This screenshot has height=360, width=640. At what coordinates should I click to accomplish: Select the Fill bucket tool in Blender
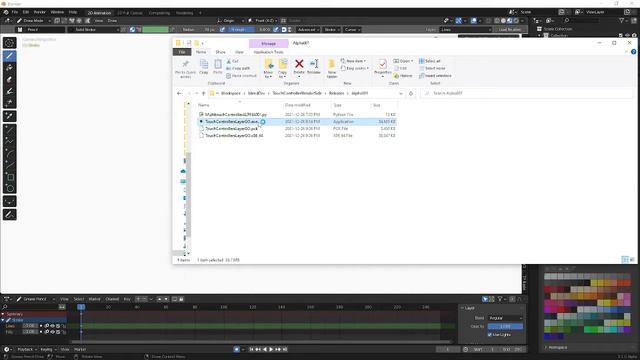tap(9, 67)
